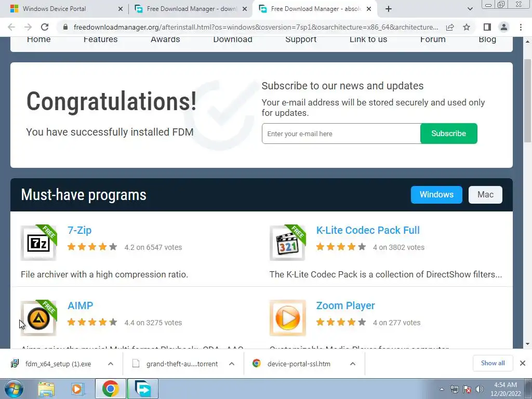Click the AIMP program icon
Viewport: 532px width, 399px height.
tap(38, 318)
